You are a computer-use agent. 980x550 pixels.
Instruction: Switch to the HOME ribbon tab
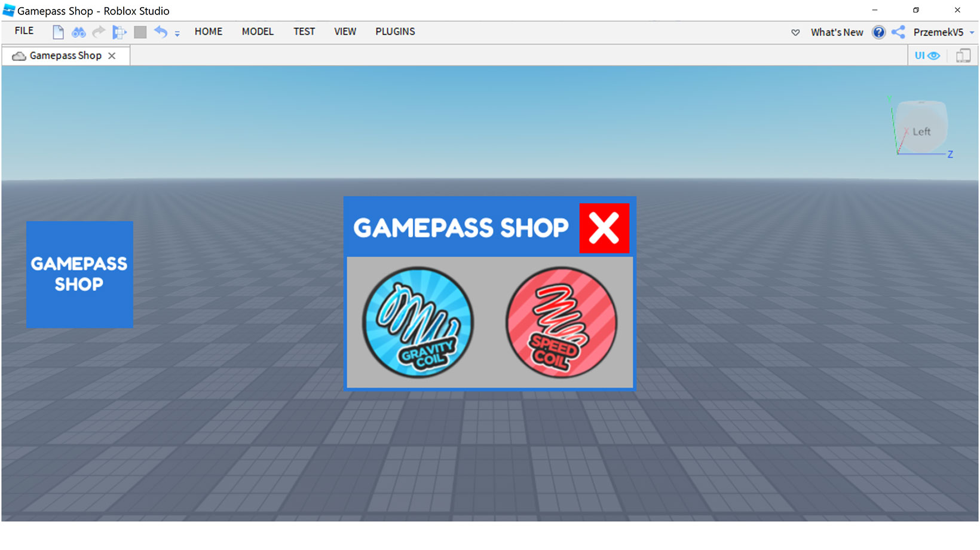point(209,32)
